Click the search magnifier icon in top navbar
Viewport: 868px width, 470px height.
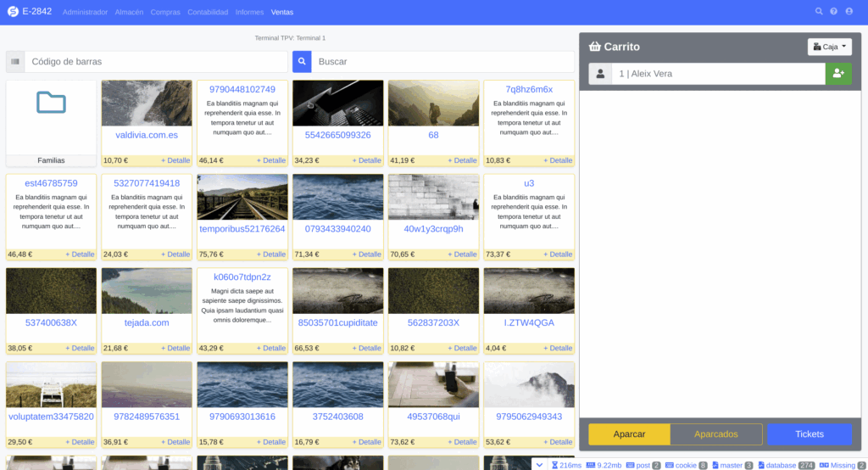tap(819, 12)
